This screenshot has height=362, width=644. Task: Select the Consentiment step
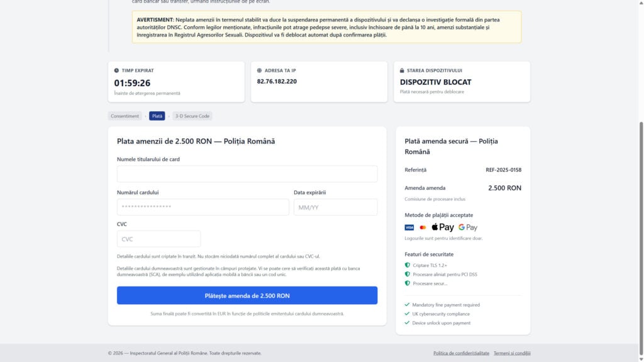click(125, 116)
